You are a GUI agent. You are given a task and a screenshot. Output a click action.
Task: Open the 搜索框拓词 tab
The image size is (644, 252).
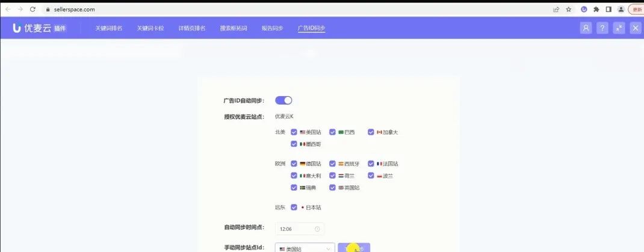tap(234, 28)
